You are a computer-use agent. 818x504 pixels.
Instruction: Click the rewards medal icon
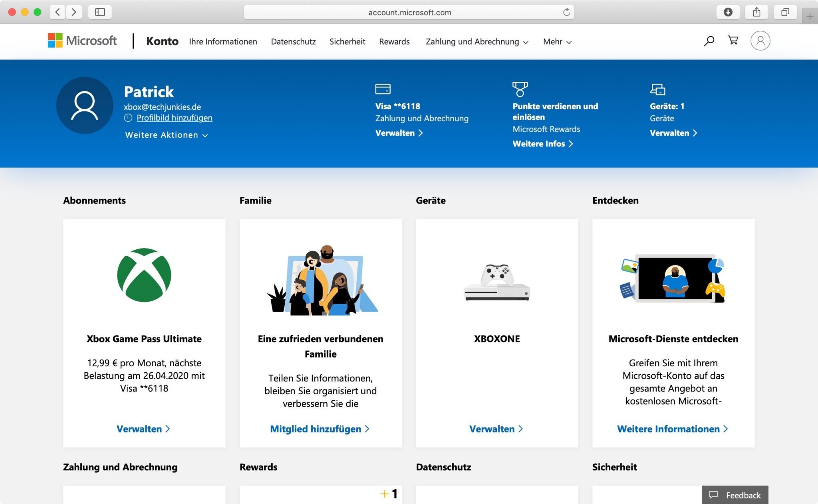click(520, 89)
